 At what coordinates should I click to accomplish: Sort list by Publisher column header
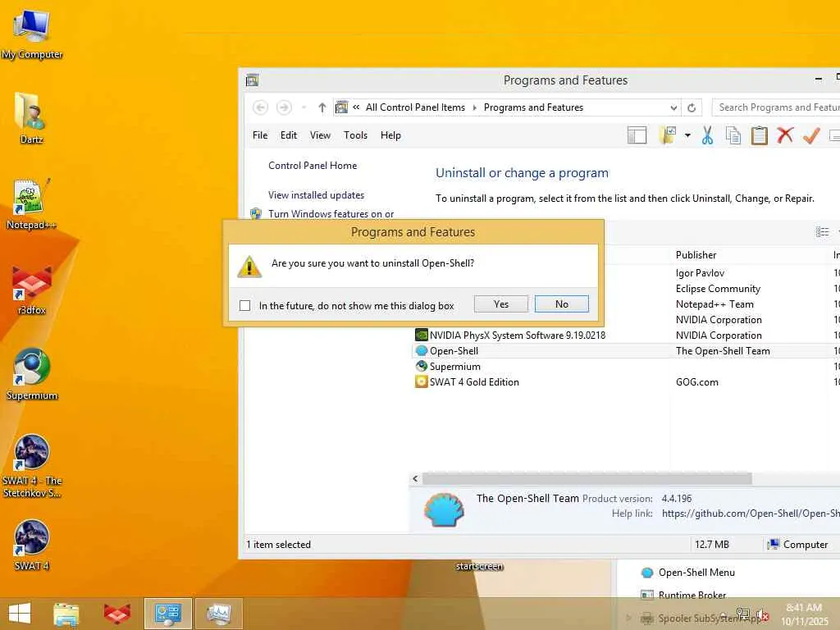[x=696, y=255]
